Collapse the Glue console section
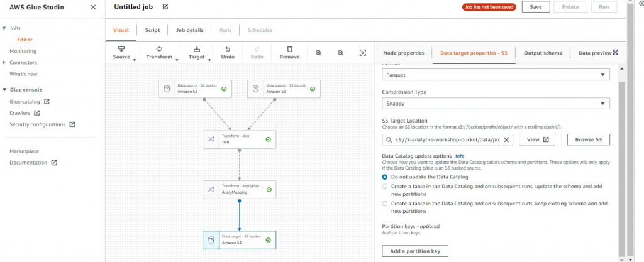Image resolution: width=644 pixels, height=262 pixels. [x=4, y=90]
